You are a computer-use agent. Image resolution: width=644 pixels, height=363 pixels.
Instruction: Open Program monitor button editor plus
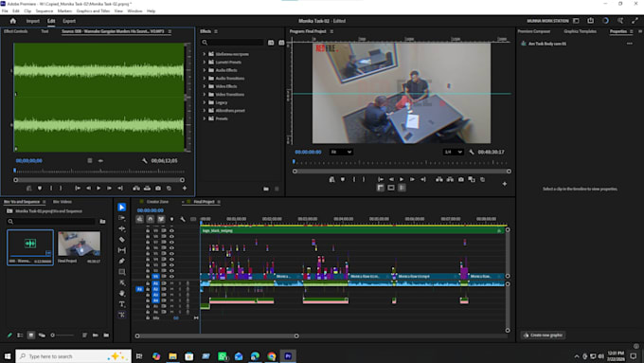[x=505, y=184]
